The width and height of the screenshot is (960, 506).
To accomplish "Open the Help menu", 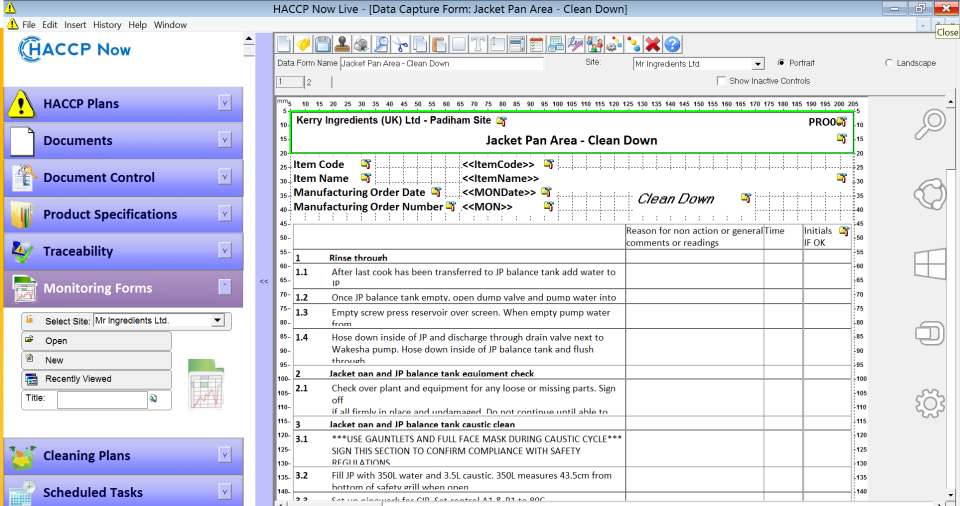I will 137,25.
